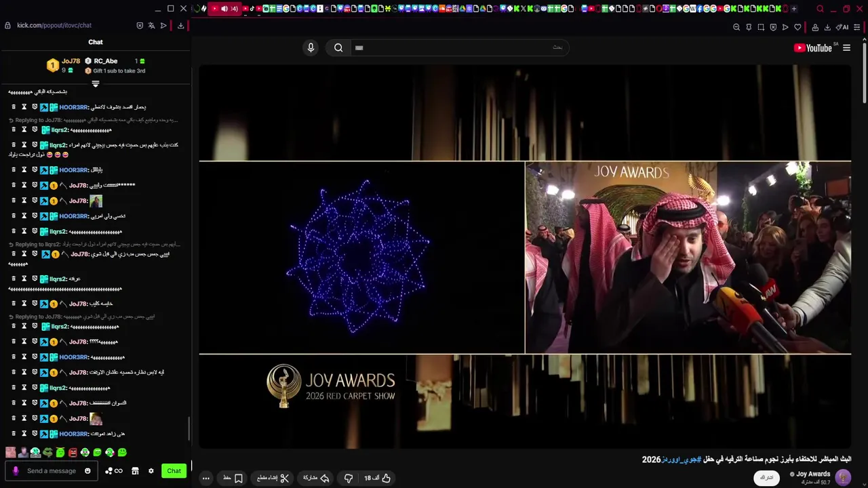Click the download icon in left address bar
Screen dimensions: 868x488
point(181,26)
